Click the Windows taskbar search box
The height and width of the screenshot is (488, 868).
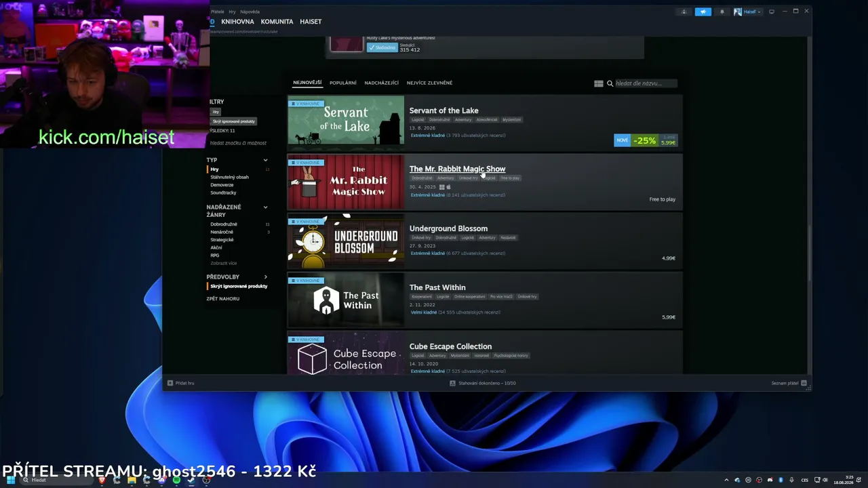[57, 480]
